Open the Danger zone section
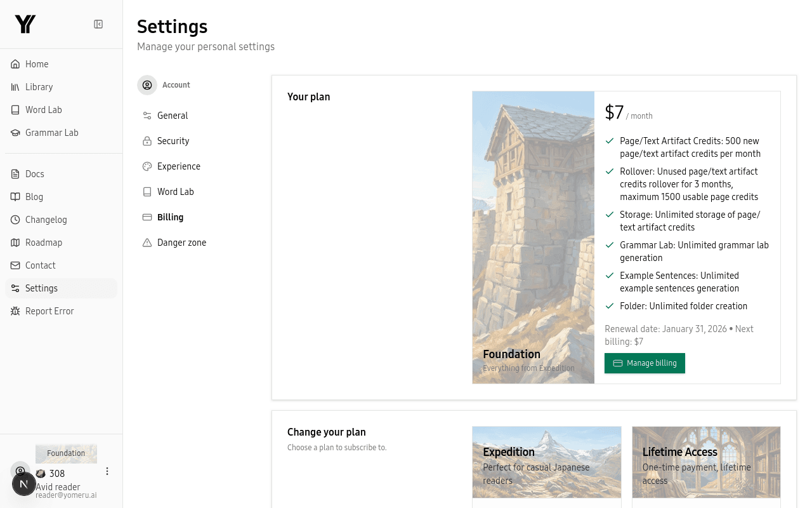The height and width of the screenshot is (508, 812). pos(181,243)
